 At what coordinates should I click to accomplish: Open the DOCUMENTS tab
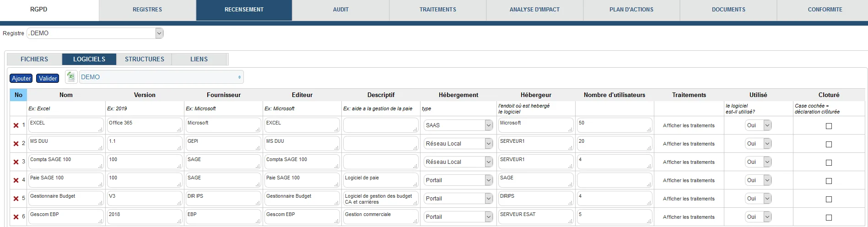click(728, 10)
